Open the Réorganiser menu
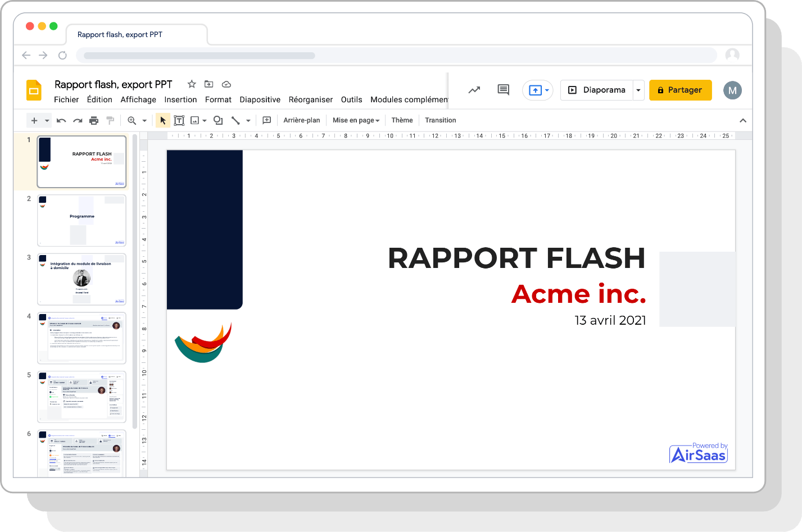Viewport: 802px width, 532px height. (311, 99)
